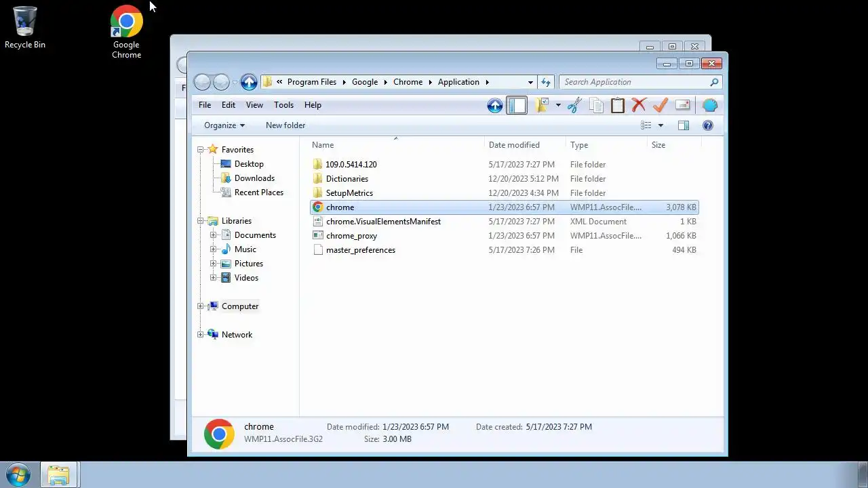Viewport: 868px width, 488px height.
Task: Sort by the Size column header
Action: (674, 145)
